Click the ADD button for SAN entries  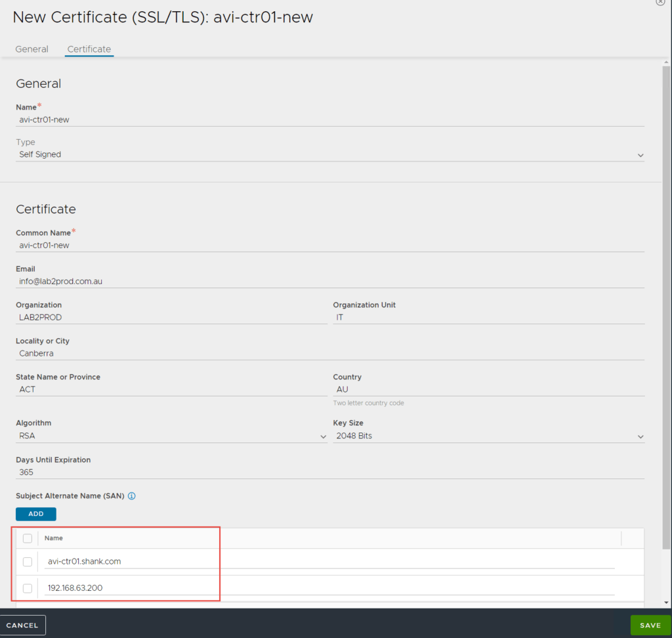coord(36,514)
